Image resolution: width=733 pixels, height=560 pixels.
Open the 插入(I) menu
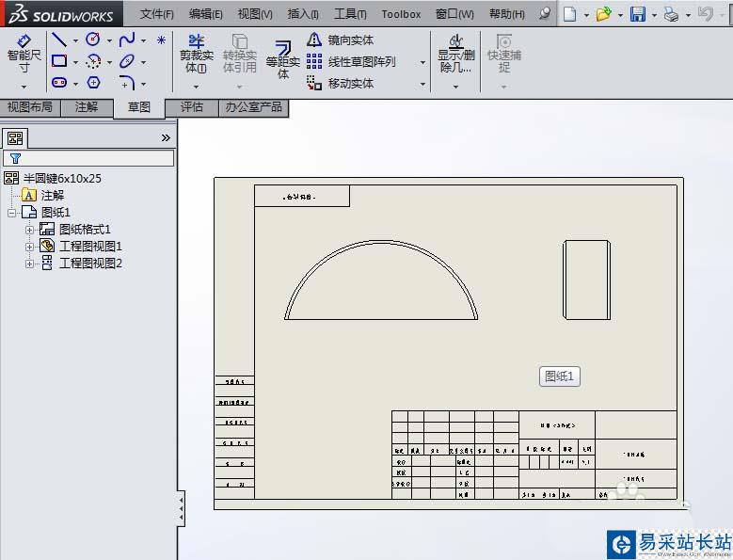[x=302, y=14]
